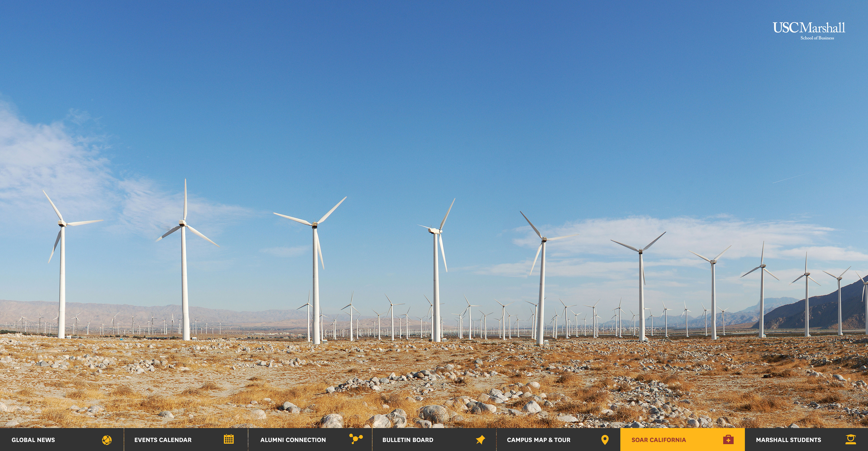
Task: Switch to the Events Calendar tab
Action: 163,440
